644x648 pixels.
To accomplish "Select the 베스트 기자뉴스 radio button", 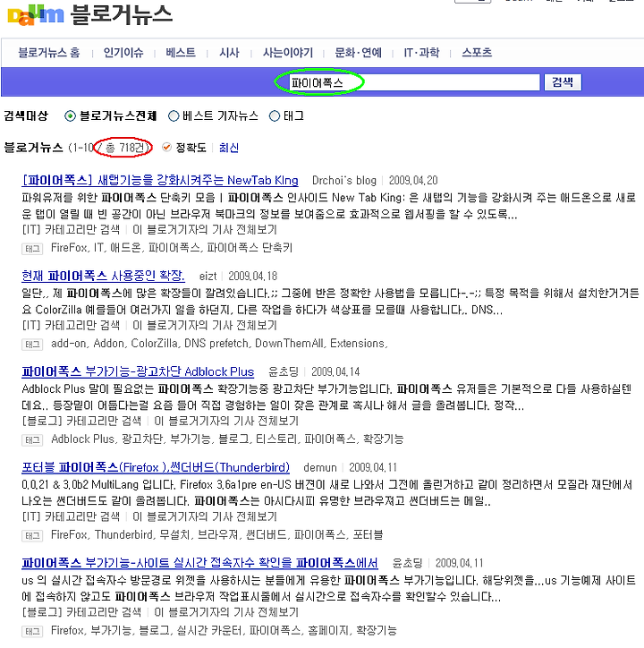I will pyautogui.click(x=174, y=116).
